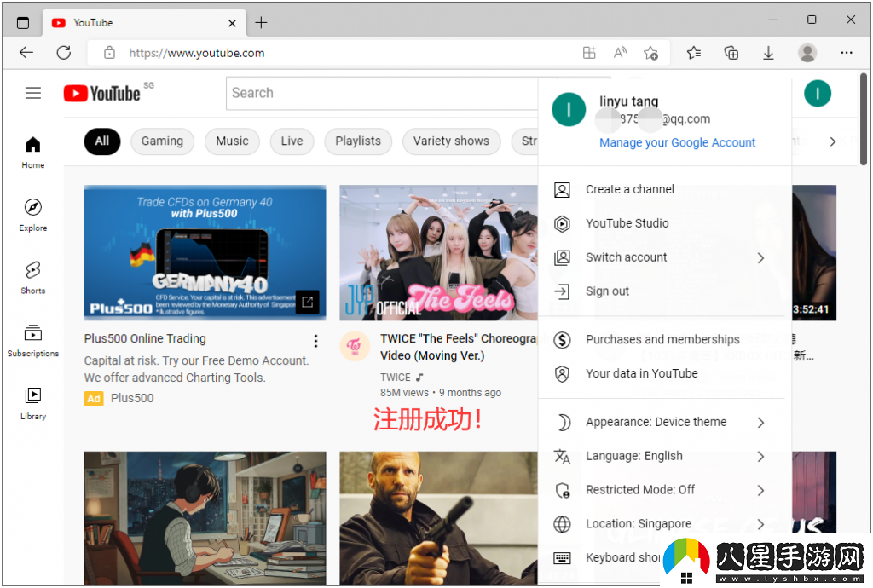Image resolution: width=873 pixels, height=588 pixels.
Task: Select the Music filter chip
Action: tap(232, 141)
